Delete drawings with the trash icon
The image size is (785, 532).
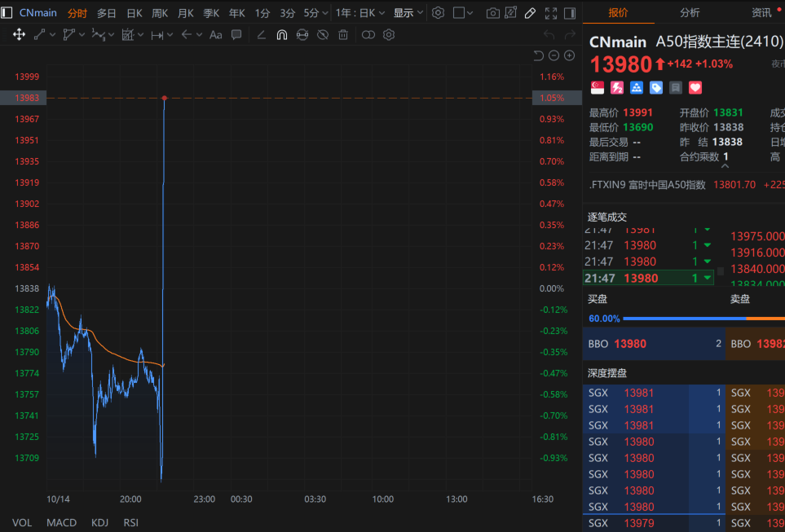(343, 34)
